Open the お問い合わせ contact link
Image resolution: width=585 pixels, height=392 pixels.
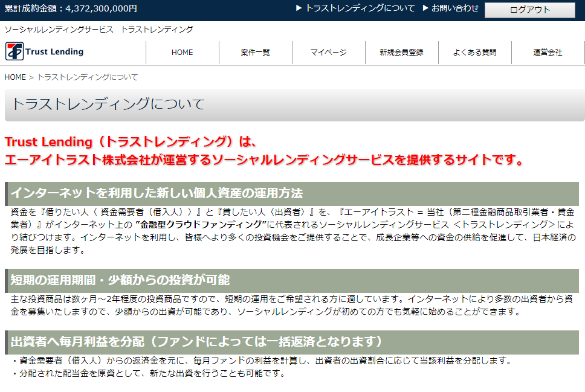tap(454, 8)
